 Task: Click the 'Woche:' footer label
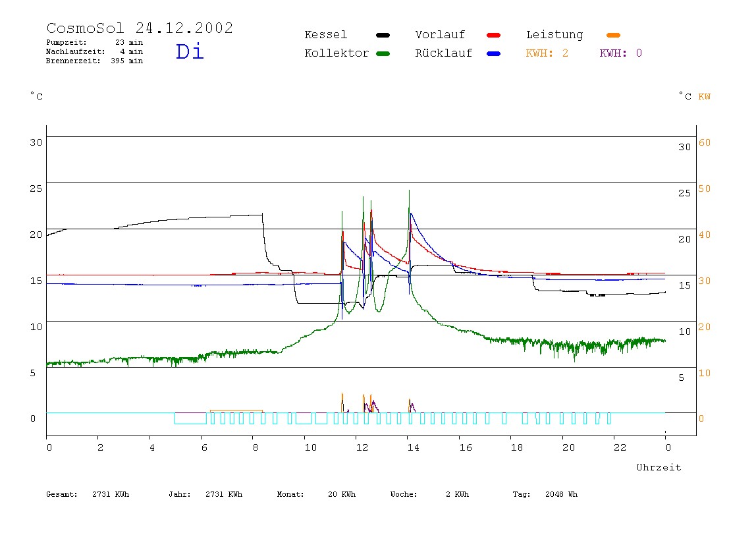tap(404, 494)
